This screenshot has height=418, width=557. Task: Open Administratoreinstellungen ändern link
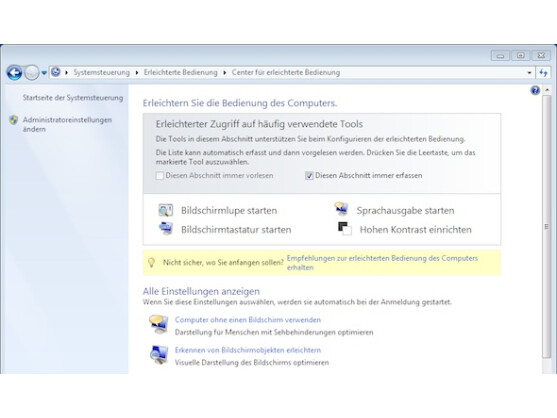click(67, 124)
